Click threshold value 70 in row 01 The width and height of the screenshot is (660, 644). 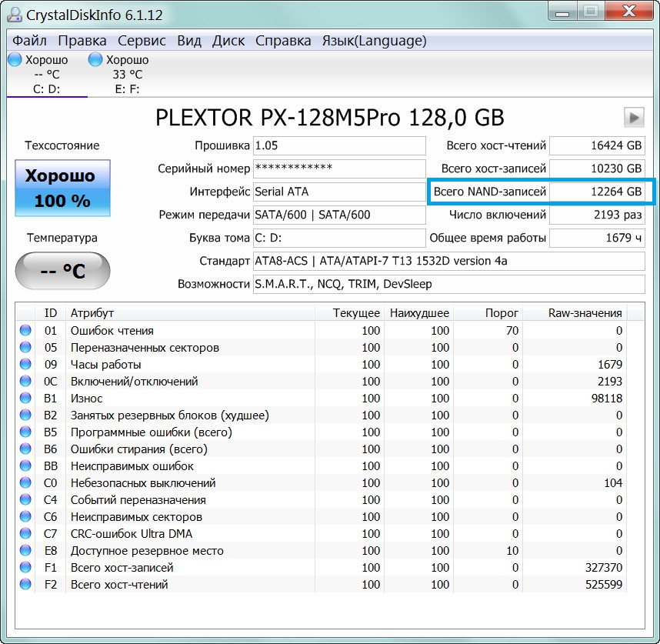click(512, 331)
